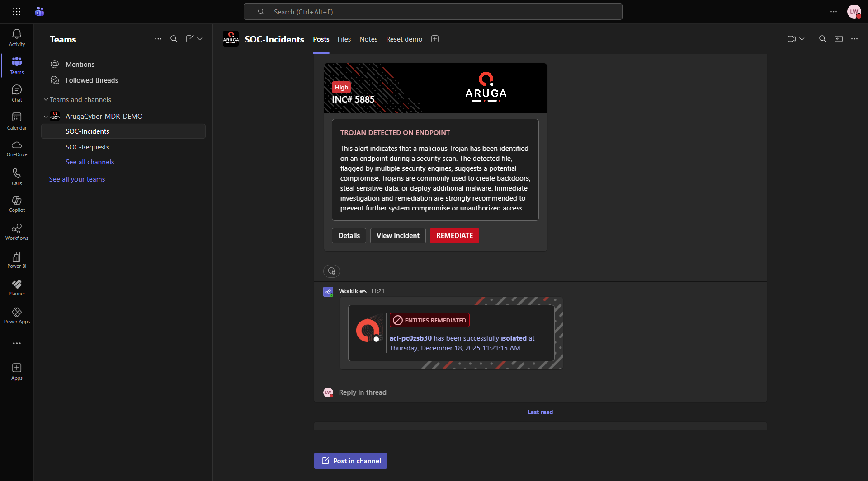Image resolution: width=868 pixels, height=481 pixels.
Task: Collapse the ArugaCyber-MDR-DEMO team chevron
Action: [x=46, y=117]
